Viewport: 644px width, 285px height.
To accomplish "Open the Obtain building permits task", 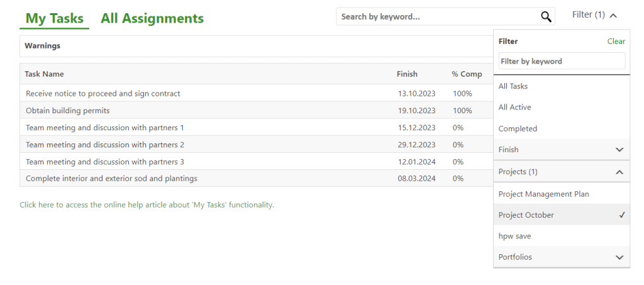I will pos(68,111).
